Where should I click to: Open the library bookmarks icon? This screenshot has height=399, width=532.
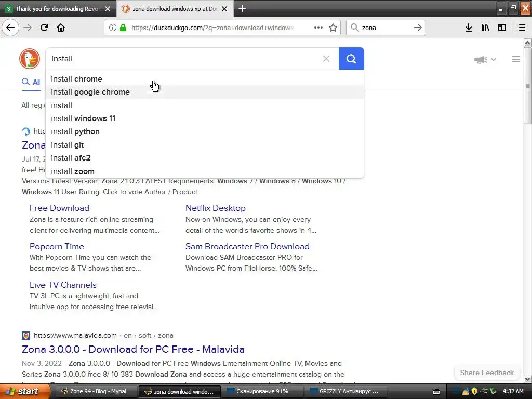click(x=485, y=28)
